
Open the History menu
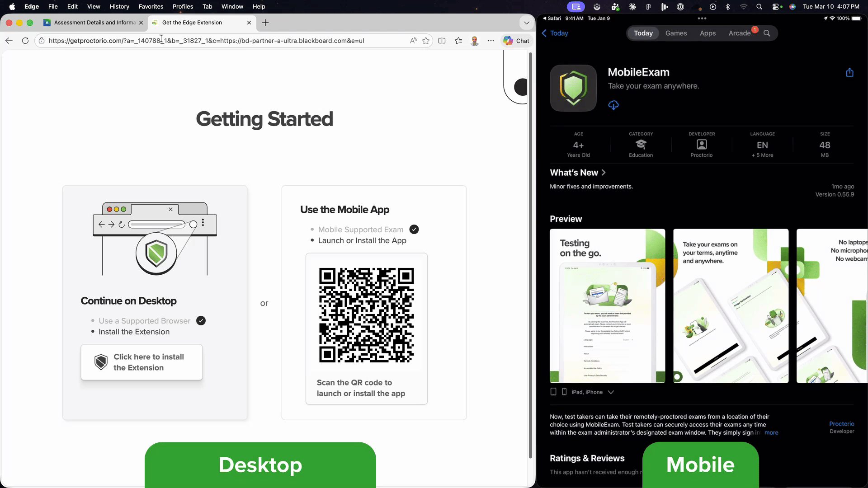point(119,7)
